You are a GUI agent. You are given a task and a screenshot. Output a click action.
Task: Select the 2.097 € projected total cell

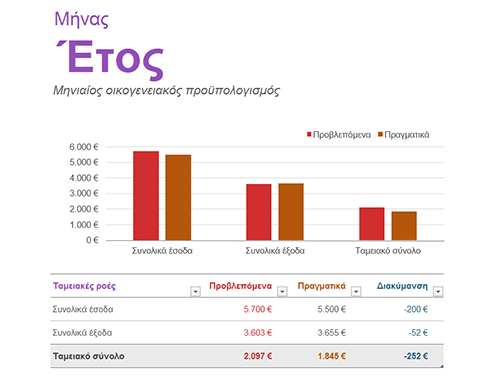(258, 356)
